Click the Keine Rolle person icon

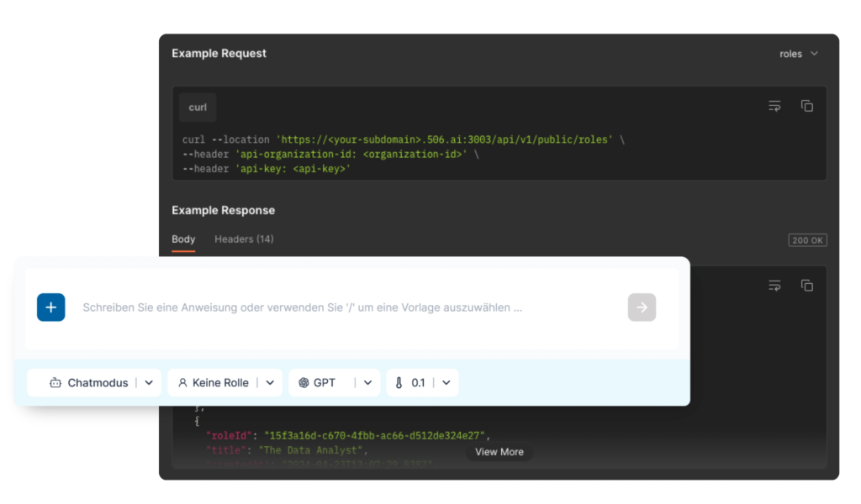pos(182,383)
